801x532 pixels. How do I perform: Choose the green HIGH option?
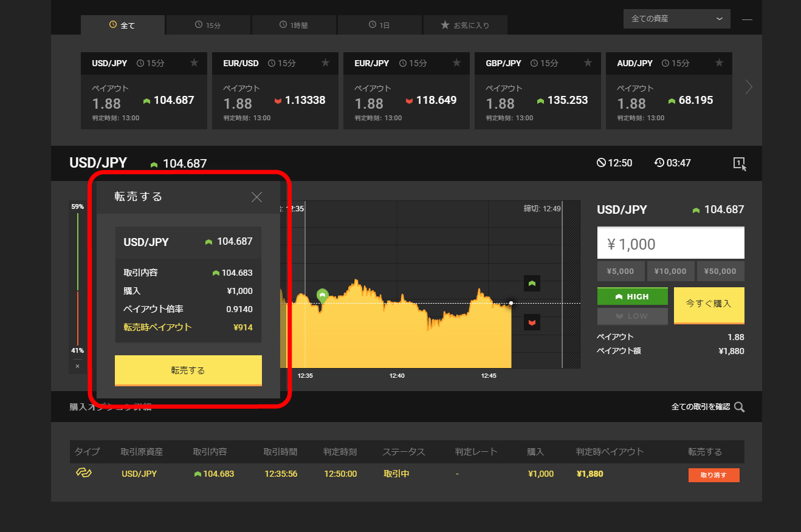click(x=633, y=296)
